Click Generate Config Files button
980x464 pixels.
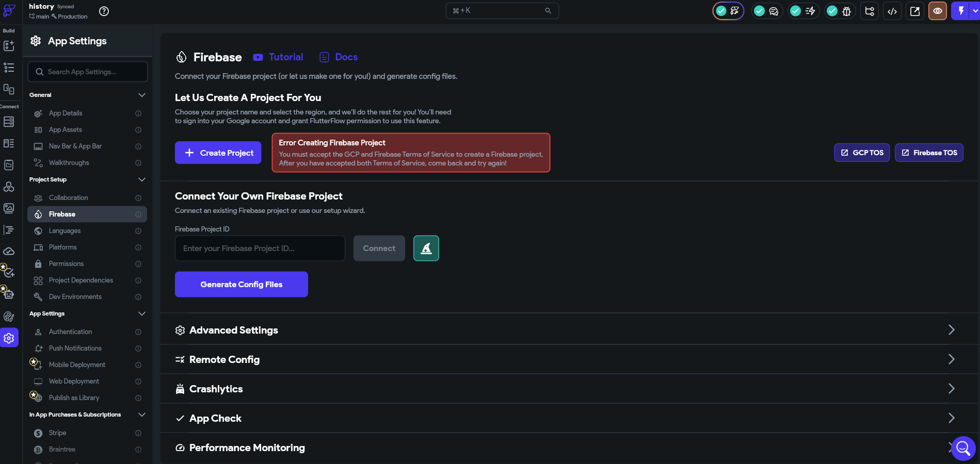pos(242,285)
